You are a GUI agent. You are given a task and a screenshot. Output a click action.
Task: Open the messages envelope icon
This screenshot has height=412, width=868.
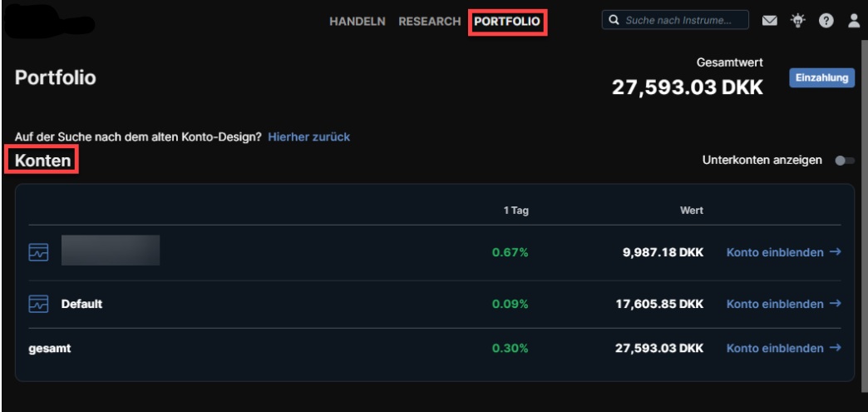(x=770, y=21)
